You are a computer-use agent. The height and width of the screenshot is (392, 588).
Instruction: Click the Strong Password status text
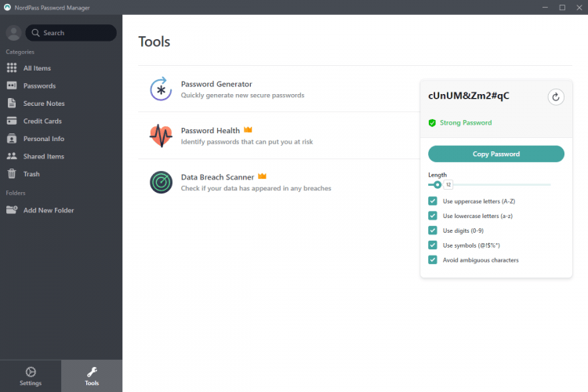click(466, 122)
